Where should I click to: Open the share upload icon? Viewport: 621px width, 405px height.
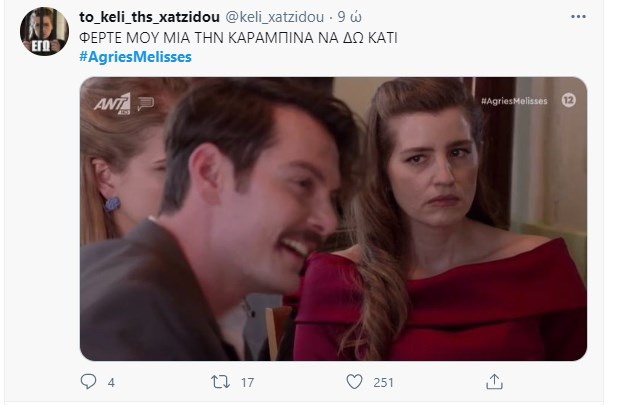point(494,382)
